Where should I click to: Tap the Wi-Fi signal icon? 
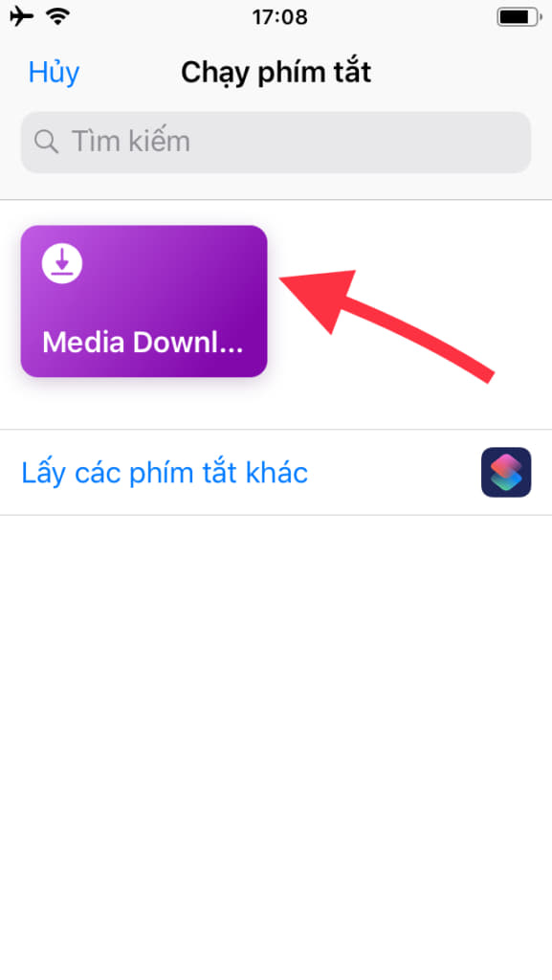pos(58,16)
